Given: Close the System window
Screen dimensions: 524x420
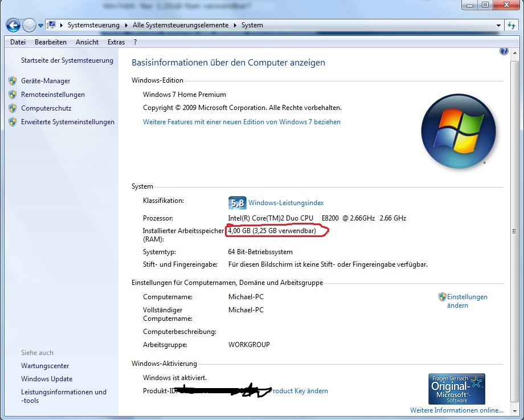Looking at the screenshot, I should (507, 5).
